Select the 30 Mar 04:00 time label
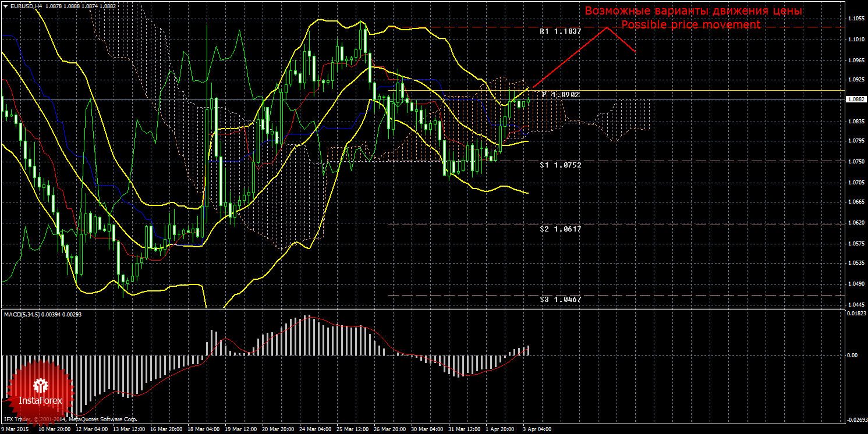The width and height of the screenshot is (868, 434). point(428,429)
